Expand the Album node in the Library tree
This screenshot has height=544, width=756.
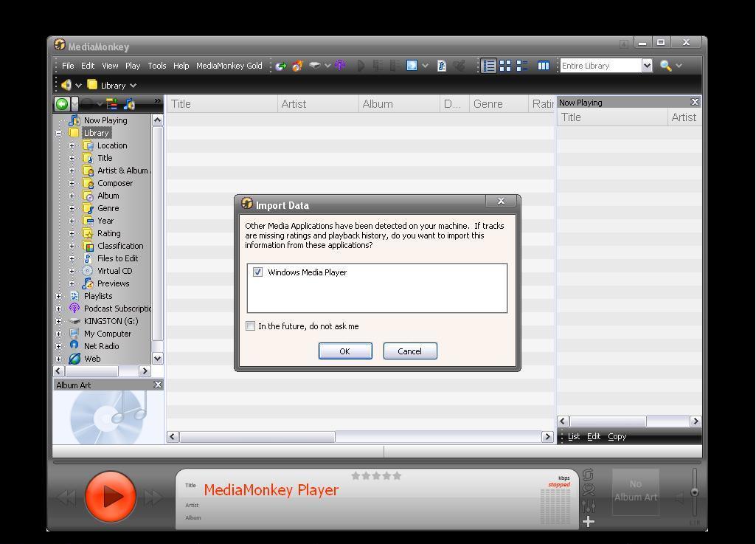click(71, 196)
